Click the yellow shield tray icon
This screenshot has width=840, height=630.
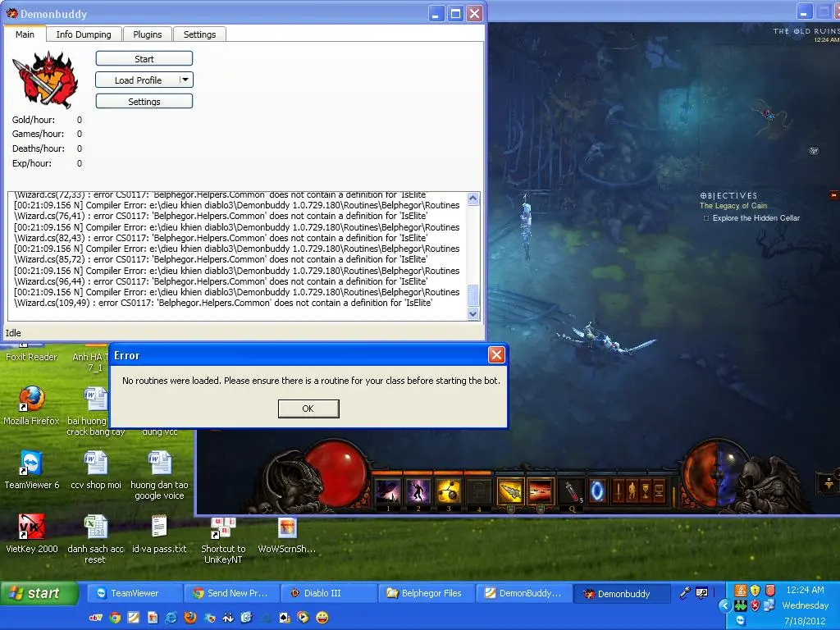tap(755, 591)
